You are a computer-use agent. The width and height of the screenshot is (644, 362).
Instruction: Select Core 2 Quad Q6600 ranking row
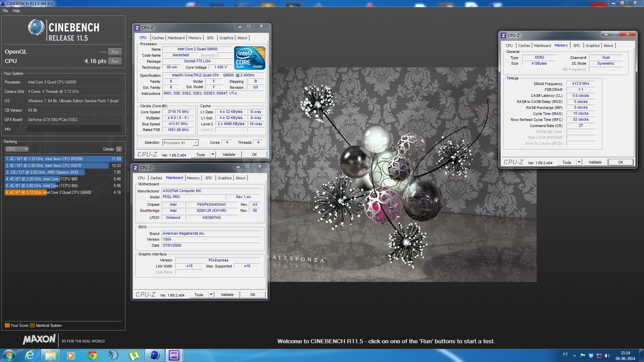click(63, 192)
